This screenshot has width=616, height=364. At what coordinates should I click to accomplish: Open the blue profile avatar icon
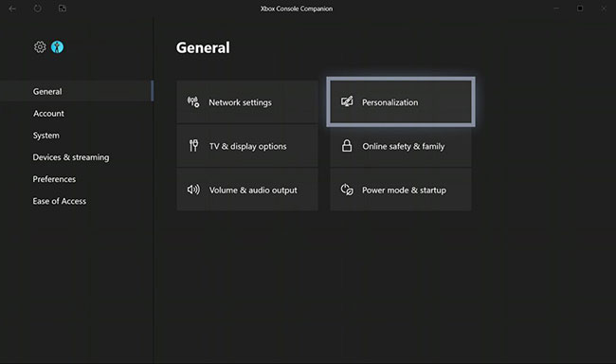tap(58, 47)
